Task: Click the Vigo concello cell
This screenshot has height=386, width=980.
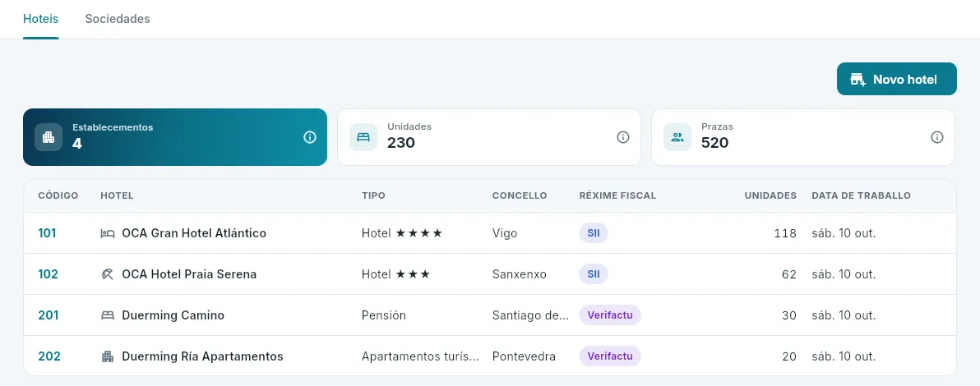Action: click(505, 233)
